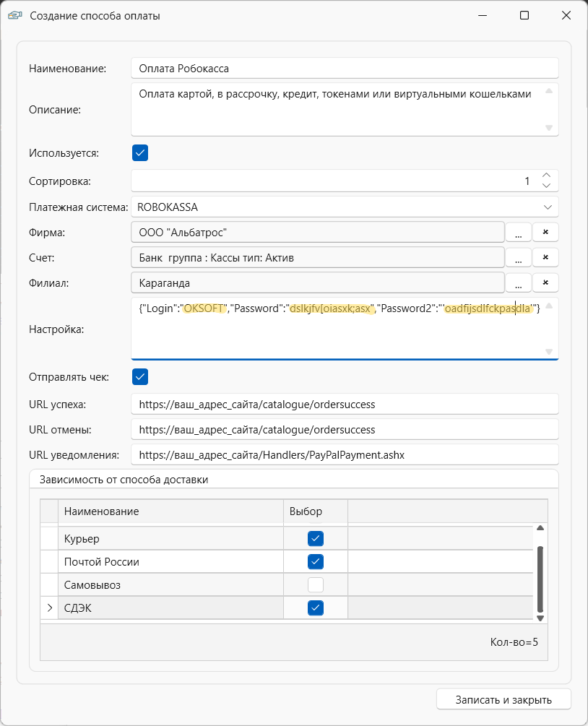Decrease Сортировка value with down arrow
This screenshot has height=726, width=588.
pos(546,186)
